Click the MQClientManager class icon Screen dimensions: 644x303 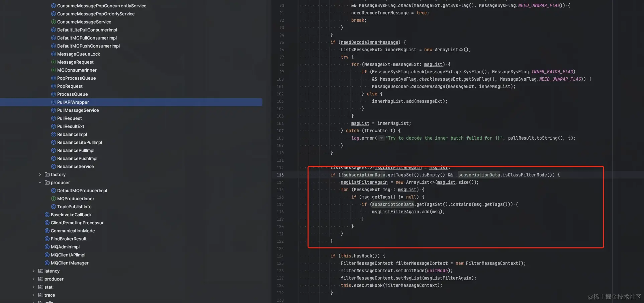pos(47,263)
